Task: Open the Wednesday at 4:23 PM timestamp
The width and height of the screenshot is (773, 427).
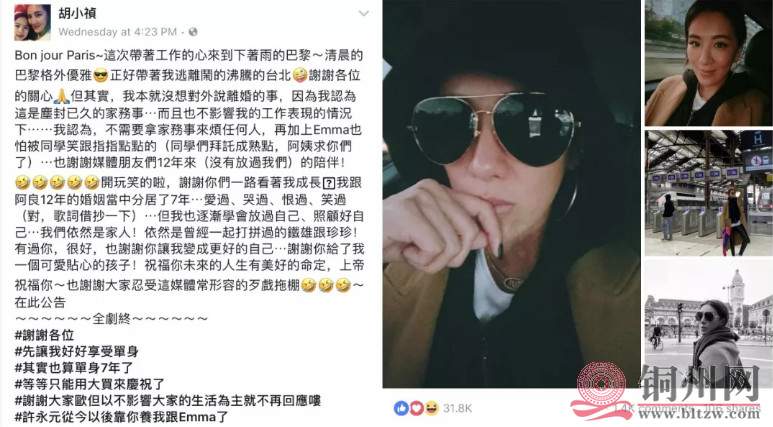Action: pos(117,32)
